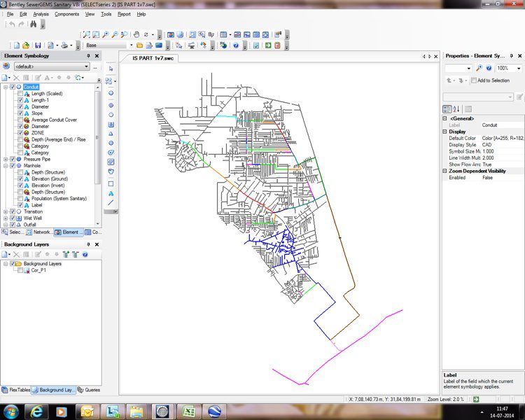Click the help icon in Background Layers toolbar
This screenshot has width=525, height=420.
click(x=85, y=255)
